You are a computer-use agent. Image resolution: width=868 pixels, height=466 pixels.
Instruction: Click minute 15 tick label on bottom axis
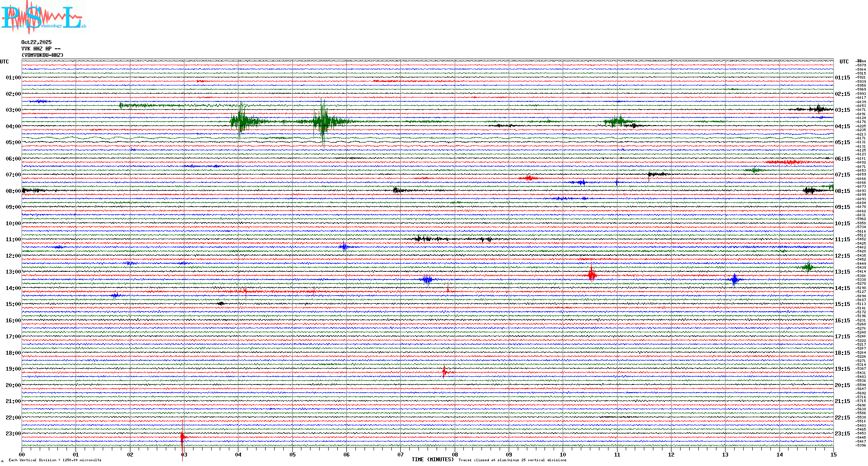[x=833, y=454]
